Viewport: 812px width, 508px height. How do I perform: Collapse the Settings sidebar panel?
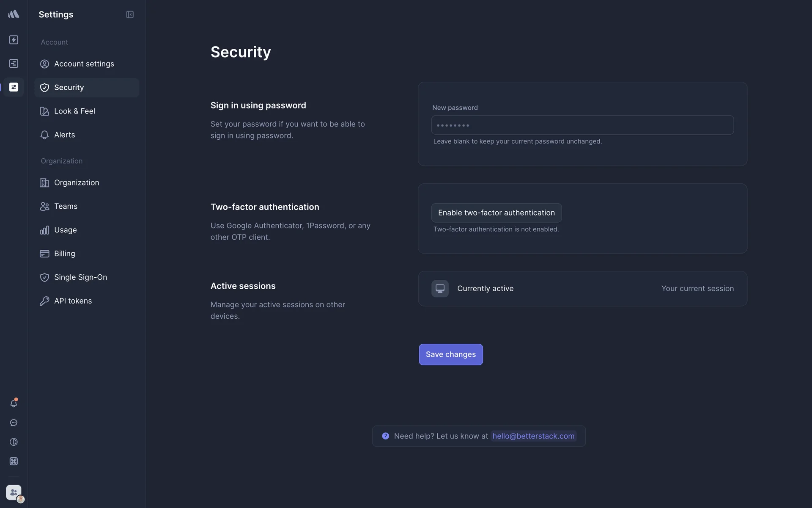(130, 15)
